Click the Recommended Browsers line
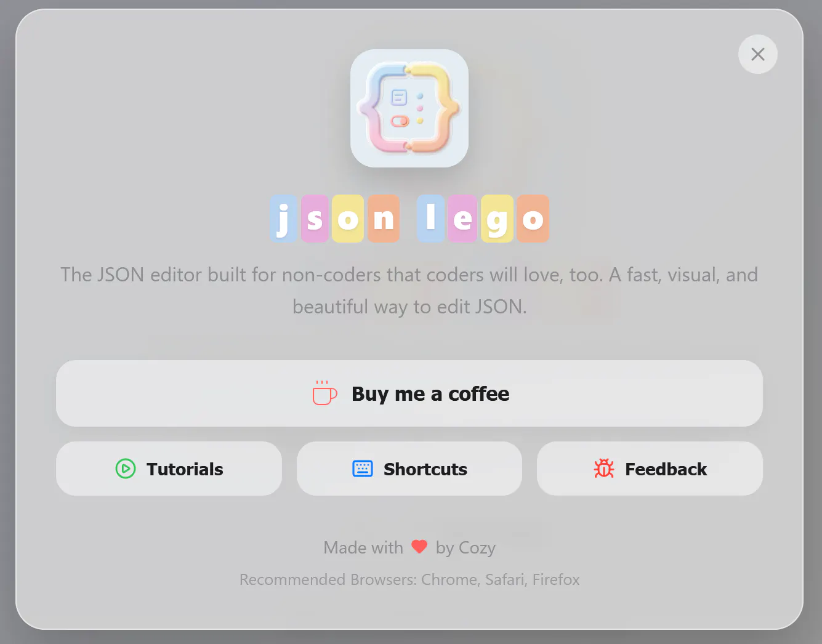This screenshot has width=822, height=644. 409,579
